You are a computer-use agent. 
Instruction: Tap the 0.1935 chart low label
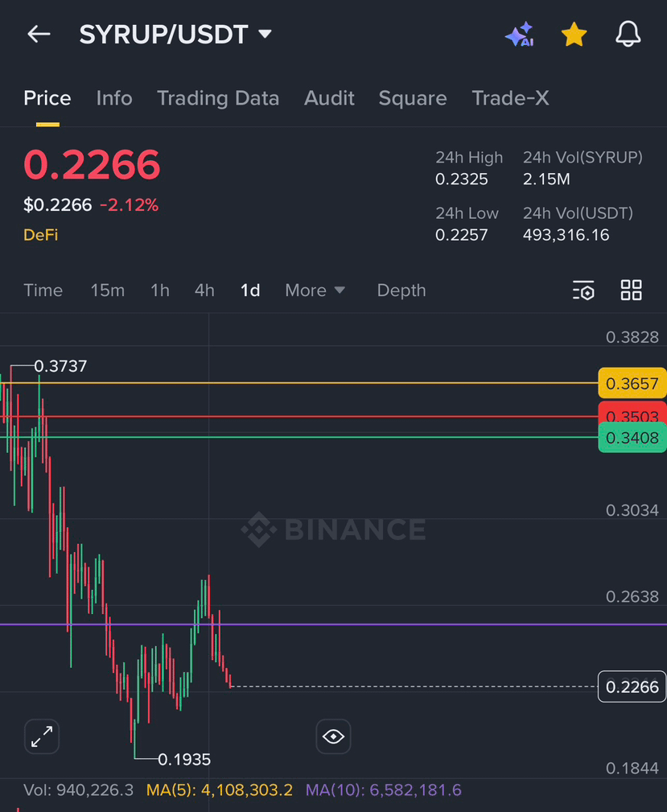[x=184, y=760]
